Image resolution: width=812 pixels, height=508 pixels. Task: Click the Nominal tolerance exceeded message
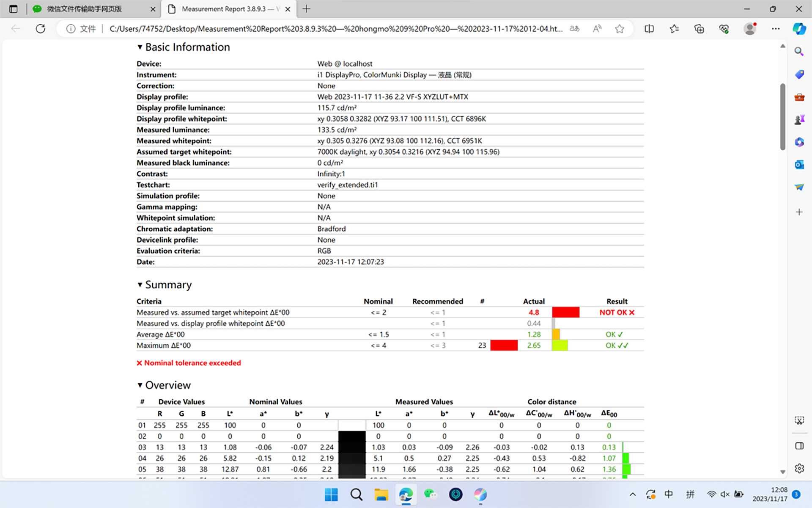(x=189, y=363)
